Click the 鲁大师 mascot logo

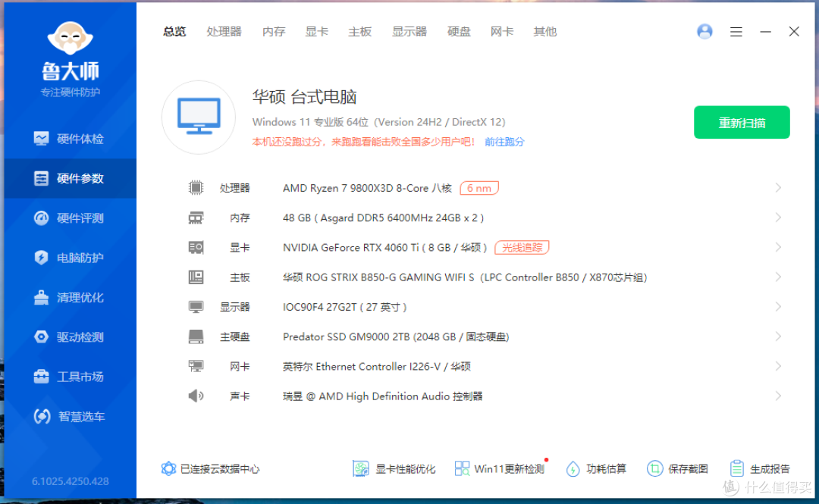coord(70,38)
